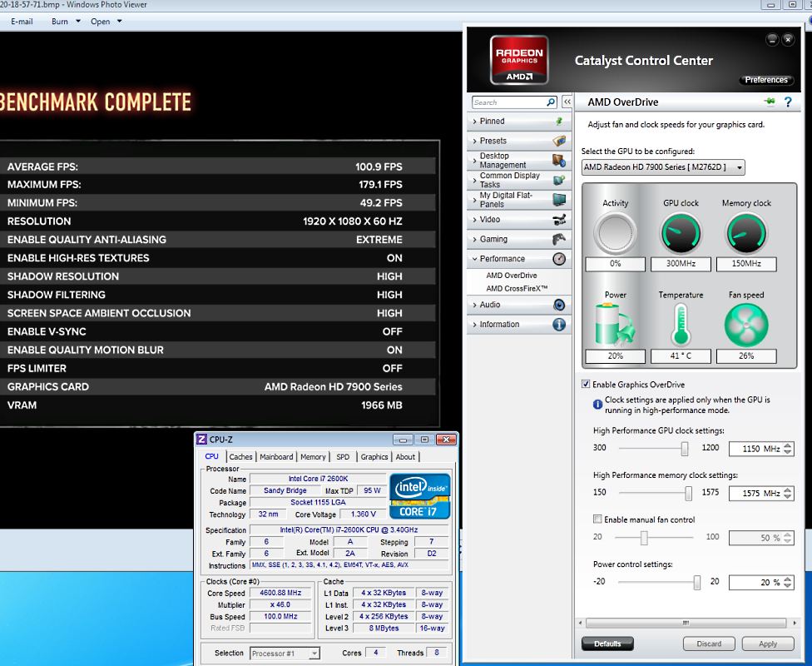The width and height of the screenshot is (812, 666).
Task: Collapse the Performance section
Action: 475,259
